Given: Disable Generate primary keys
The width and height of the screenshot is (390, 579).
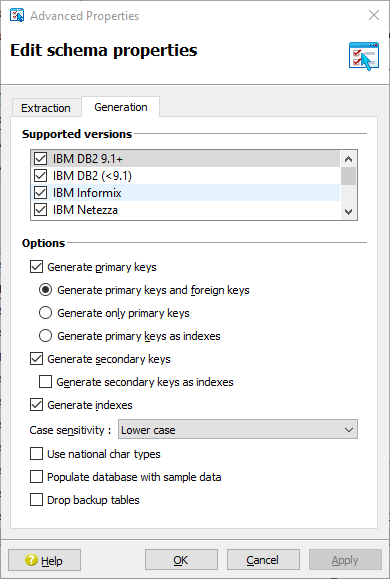Looking at the screenshot, I should pos(36,267).
